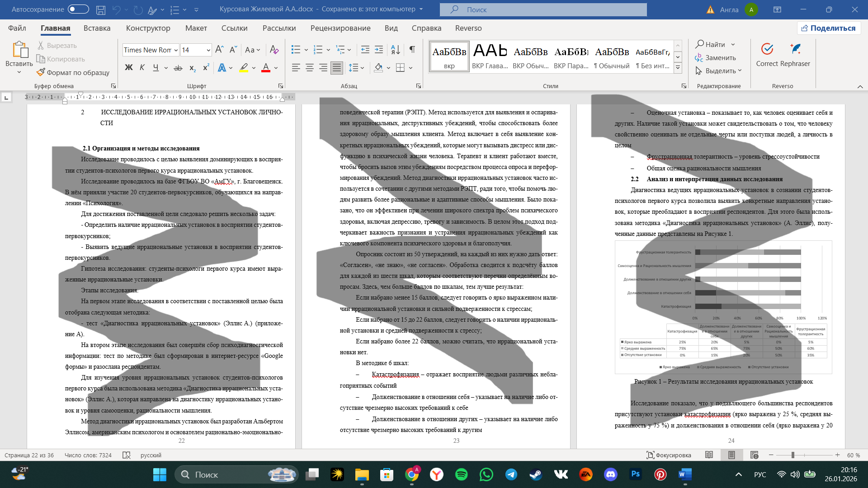Click clear all formatting icon
Viewport: 868px width, 488px height.
click(274, 50)
